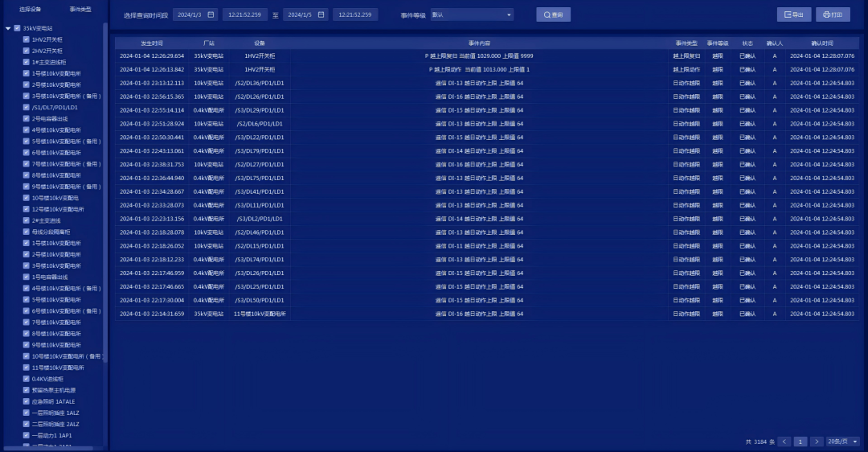Click device cell /S3/DL79/PD1/LD1

[x=260, y=150]
